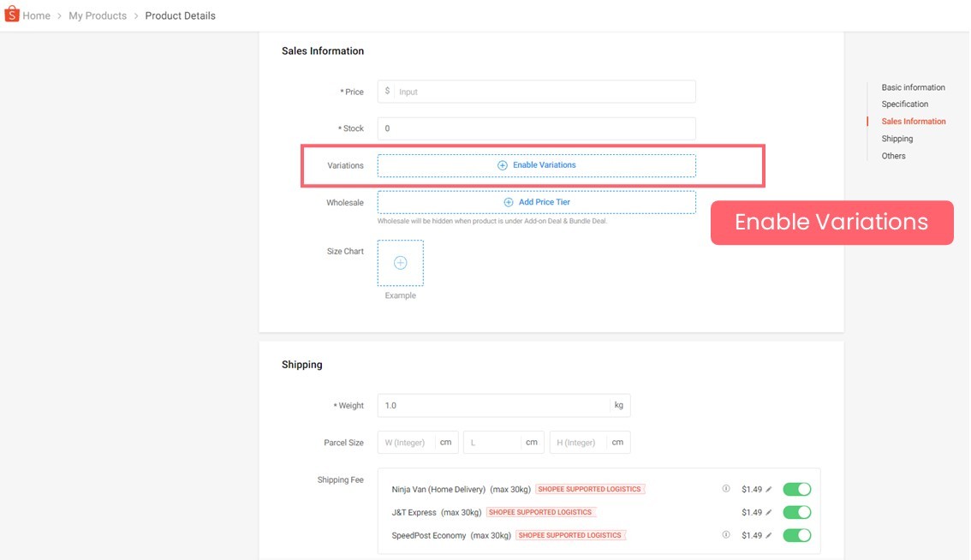Screen dimensions: 971x560
Task: Click the Sales Information section heading
Action: 323,51
